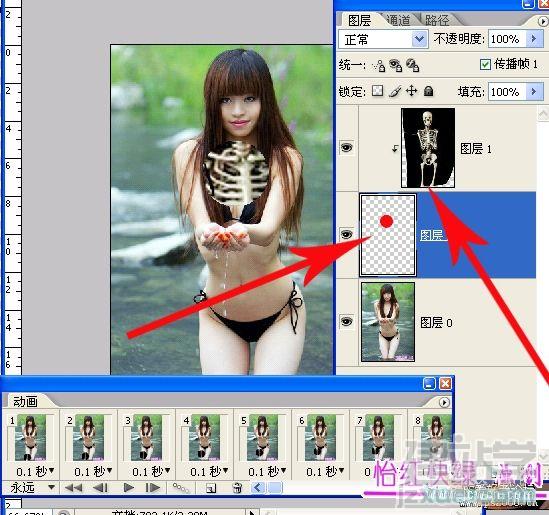The height and width of the screenshot is (515, 549).
Task: Select the unify layer visibility icon
Action: pos(395,65)
